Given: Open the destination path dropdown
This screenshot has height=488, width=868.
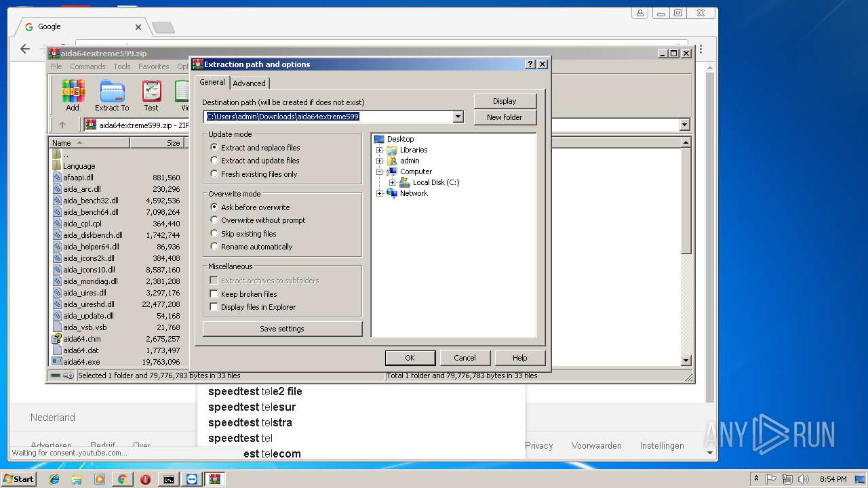Looking at the screenshot, I should pos(458,117).
